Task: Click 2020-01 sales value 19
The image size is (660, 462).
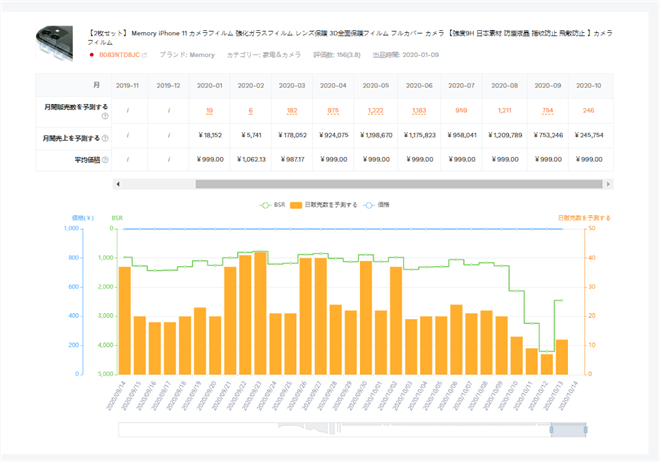Action: click(209, 110)
